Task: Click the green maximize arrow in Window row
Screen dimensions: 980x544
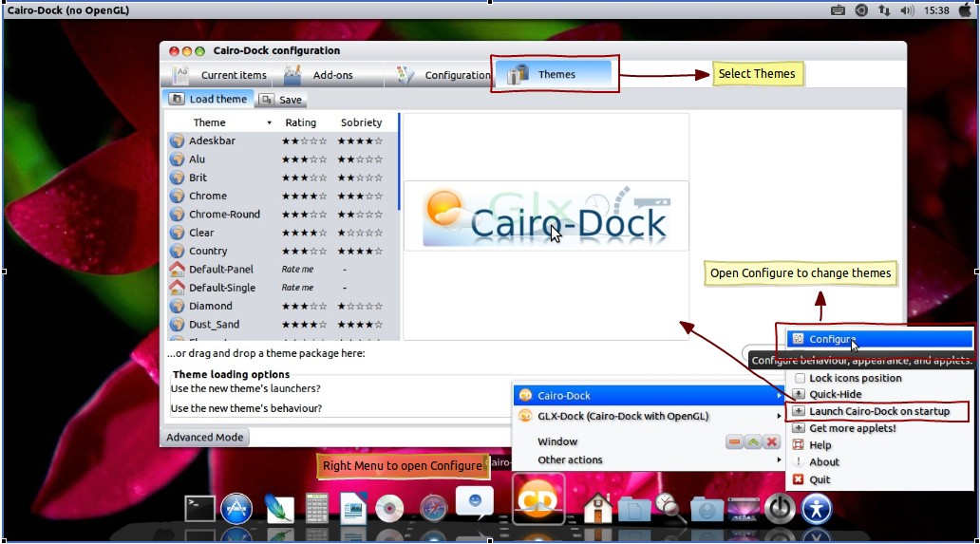Action: (753, 442)
